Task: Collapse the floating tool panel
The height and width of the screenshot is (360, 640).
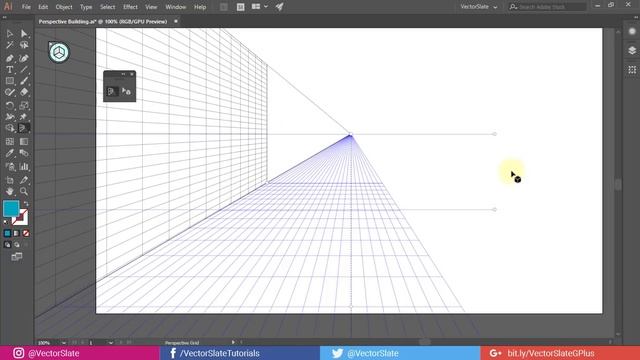Action: pyautogui.click(x=123, y=74)
